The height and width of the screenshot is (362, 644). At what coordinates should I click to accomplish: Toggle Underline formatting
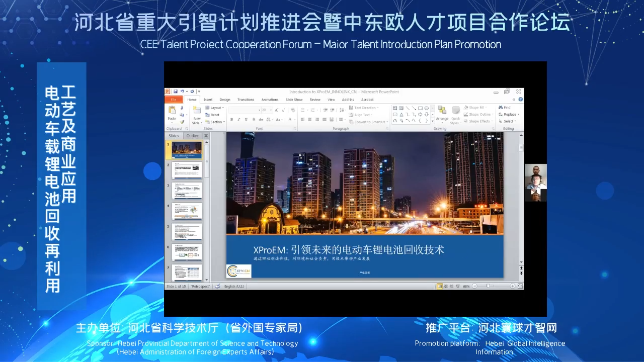click(246, 119)
